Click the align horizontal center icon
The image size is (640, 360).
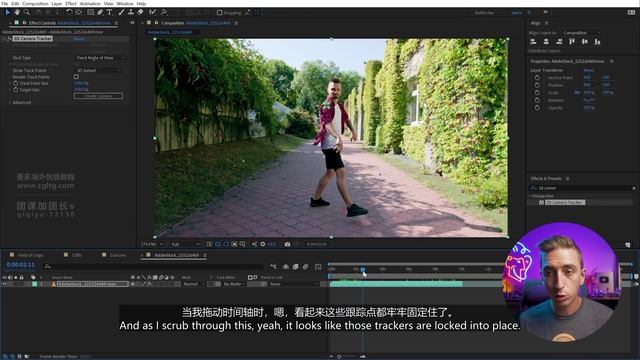point(546,42)
